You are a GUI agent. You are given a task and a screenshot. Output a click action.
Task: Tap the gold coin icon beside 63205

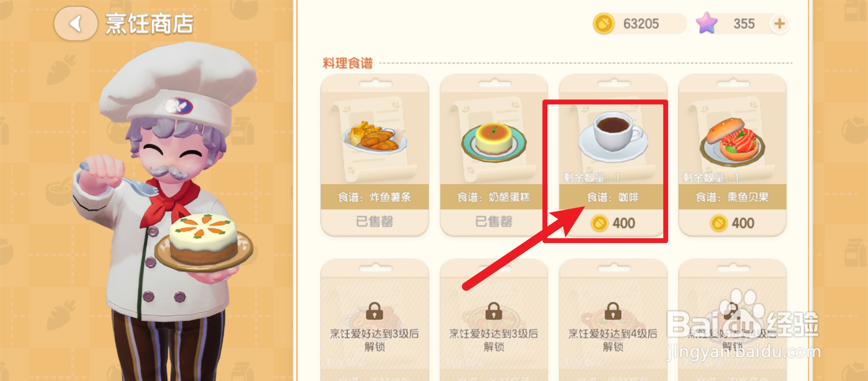(604, 24)
